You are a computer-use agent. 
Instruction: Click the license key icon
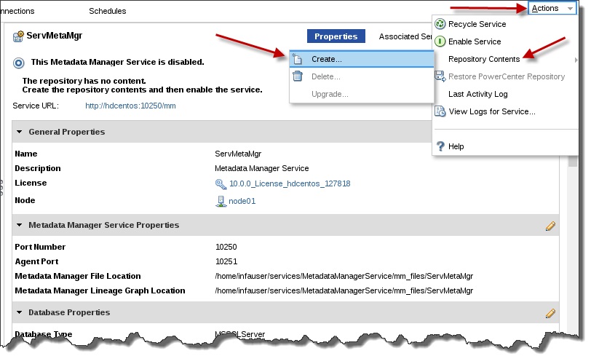[221, 184]
